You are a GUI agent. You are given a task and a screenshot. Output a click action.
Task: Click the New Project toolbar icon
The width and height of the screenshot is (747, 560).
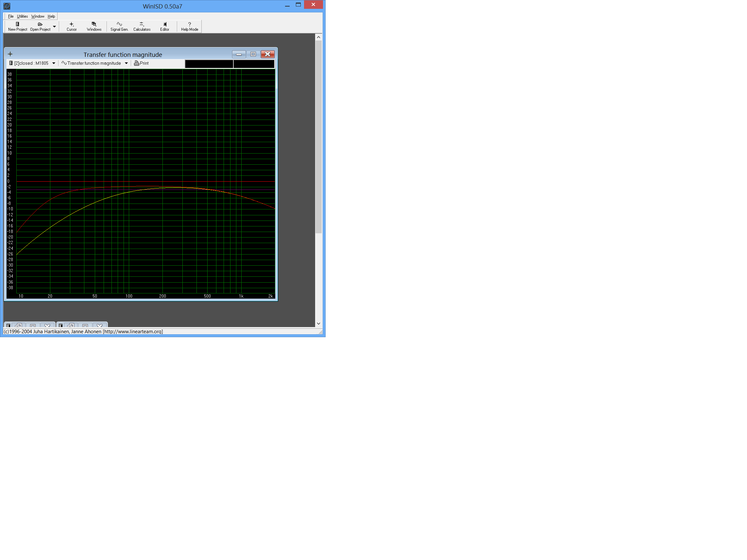[x=18, y=26]
